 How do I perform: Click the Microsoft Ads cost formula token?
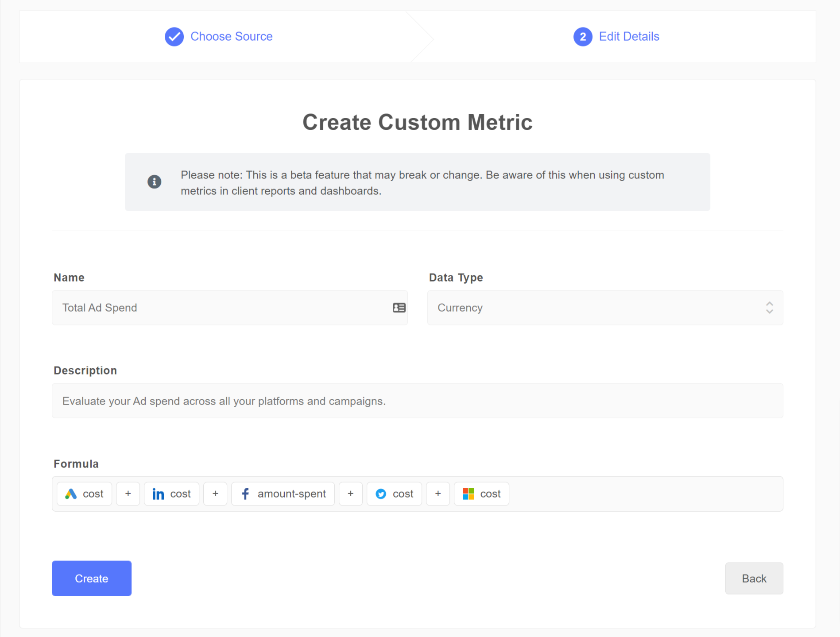pyautogui.click(x=481, y=494)
